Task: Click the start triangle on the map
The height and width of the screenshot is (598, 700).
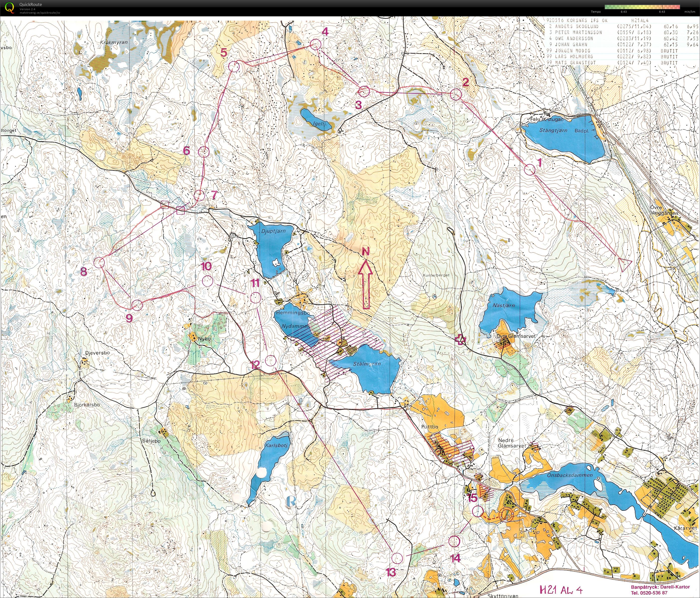Action: tap(625, 264)
